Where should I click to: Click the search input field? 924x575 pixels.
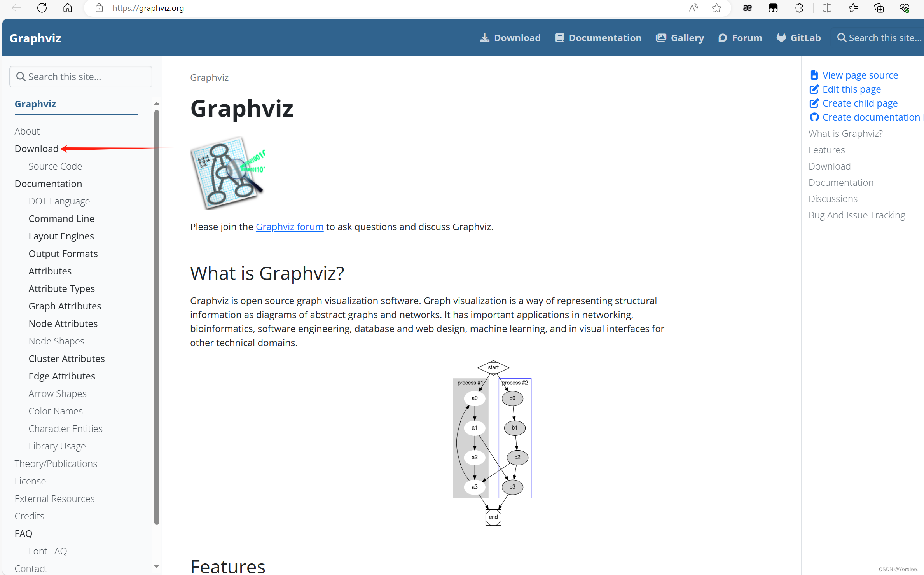pos(82,76)
